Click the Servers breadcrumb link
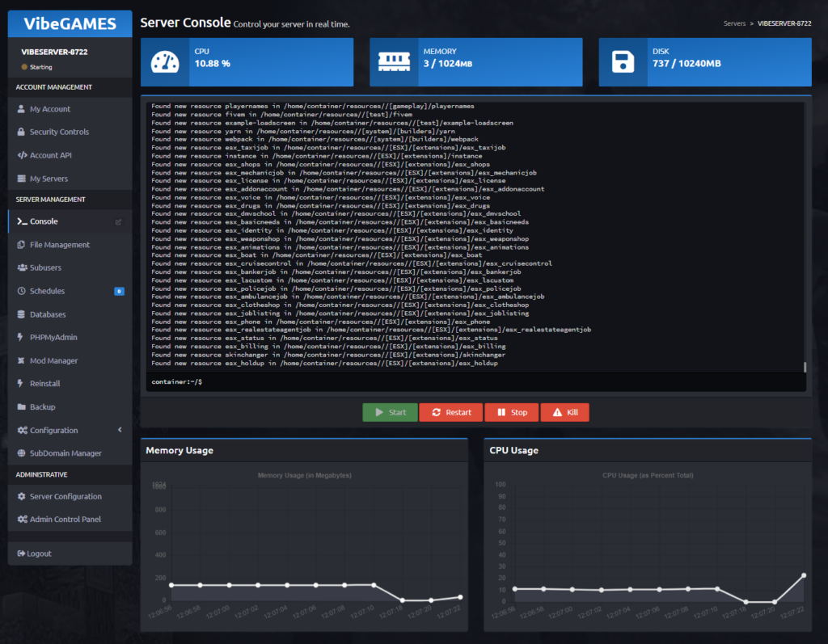This screenshot has height=644, width=828. point(734,23)
